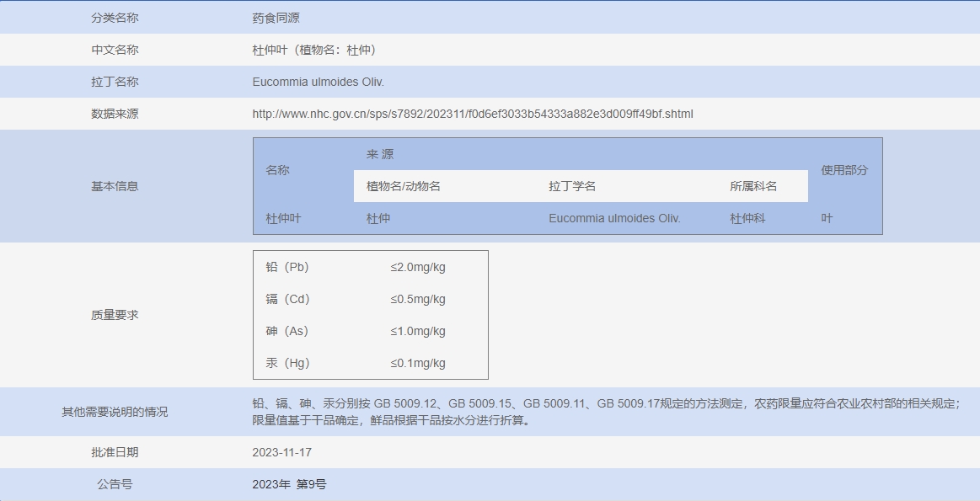Click the 数据来源 label
Viewport: 980px width, 501px height.
(x=115, y=114)
